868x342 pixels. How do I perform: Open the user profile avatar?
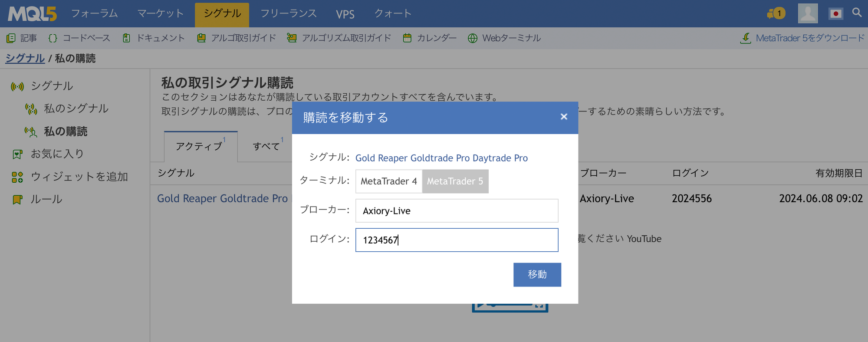[x=808, y=13]
